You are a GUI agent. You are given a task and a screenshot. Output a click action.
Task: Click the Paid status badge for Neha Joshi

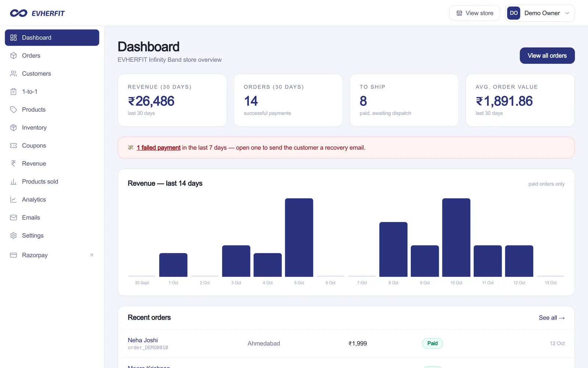pos(433,344)
